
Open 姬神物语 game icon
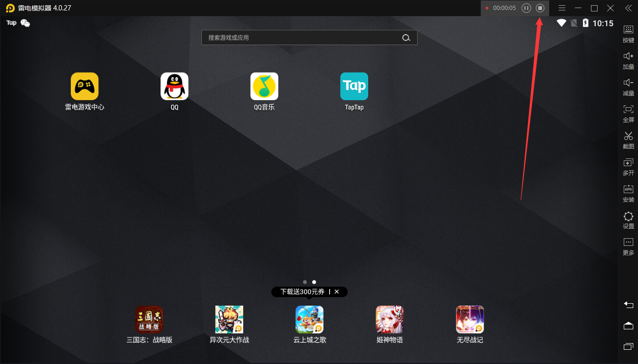pyautogui.click(x=390, y=319)
